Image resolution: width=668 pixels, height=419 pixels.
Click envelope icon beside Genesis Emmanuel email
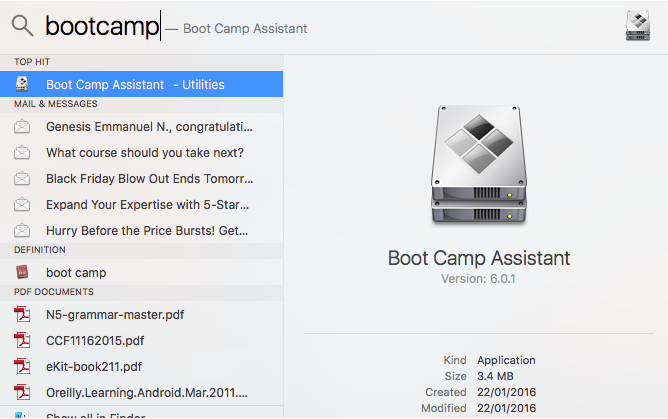pyautogui.click(x=22, y=126)
